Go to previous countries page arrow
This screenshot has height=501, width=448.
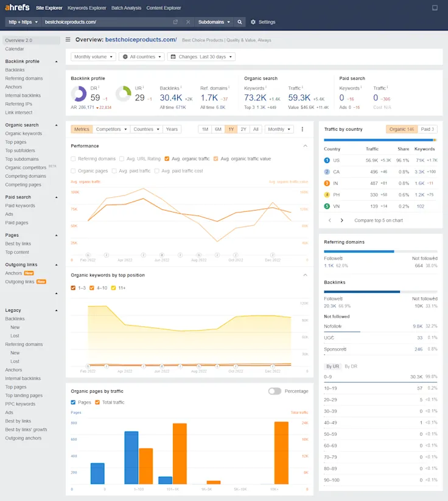[330, 220]
